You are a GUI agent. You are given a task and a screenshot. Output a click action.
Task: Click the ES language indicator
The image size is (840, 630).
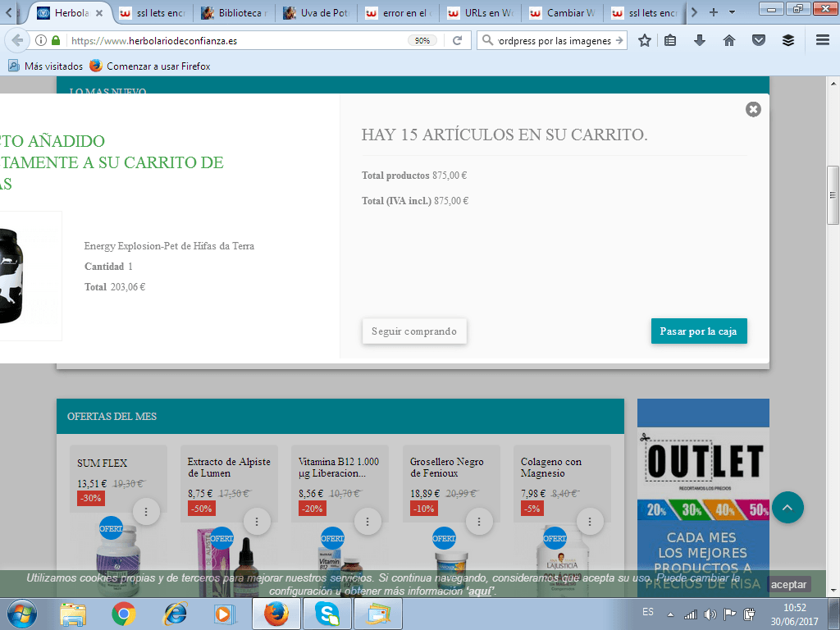coord(648,612)
